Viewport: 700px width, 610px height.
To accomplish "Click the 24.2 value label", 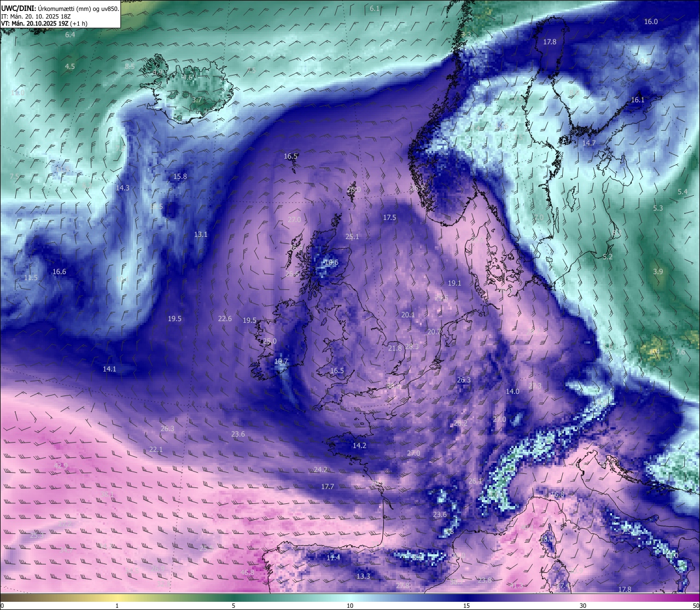I will coord(320,470).
